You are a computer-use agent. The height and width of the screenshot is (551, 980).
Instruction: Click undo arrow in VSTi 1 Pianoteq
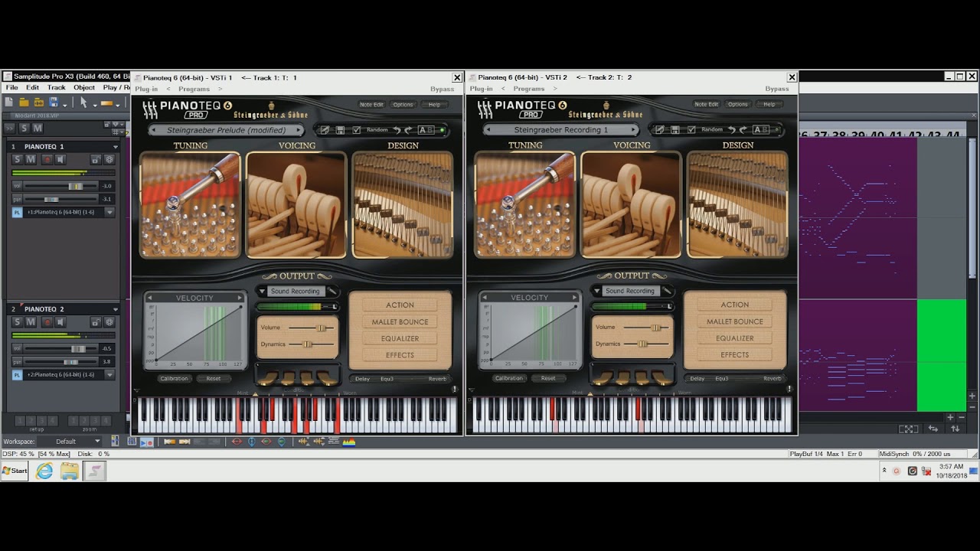coord(397,130)
